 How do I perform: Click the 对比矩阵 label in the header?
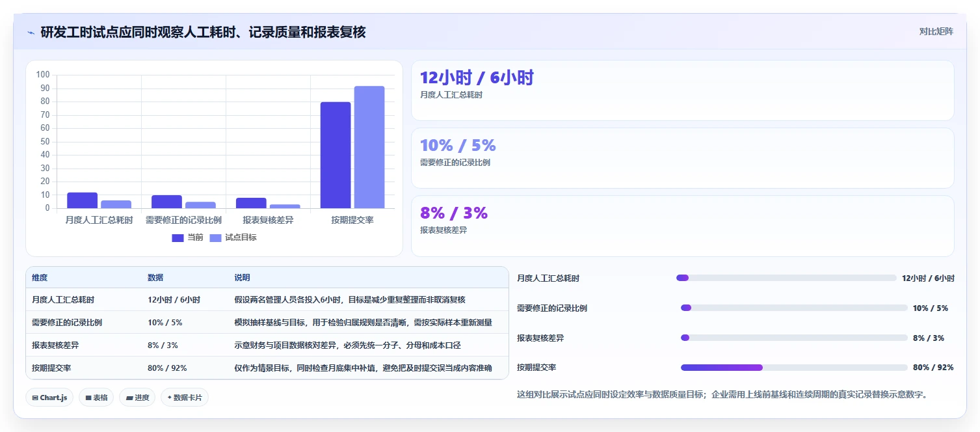(x=936, y=31)
